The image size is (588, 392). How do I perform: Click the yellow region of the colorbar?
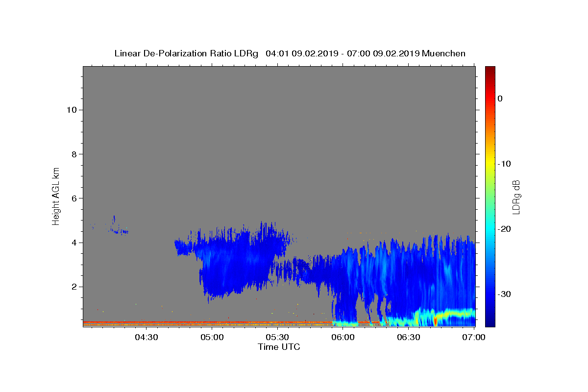click(x=490, y=162)
